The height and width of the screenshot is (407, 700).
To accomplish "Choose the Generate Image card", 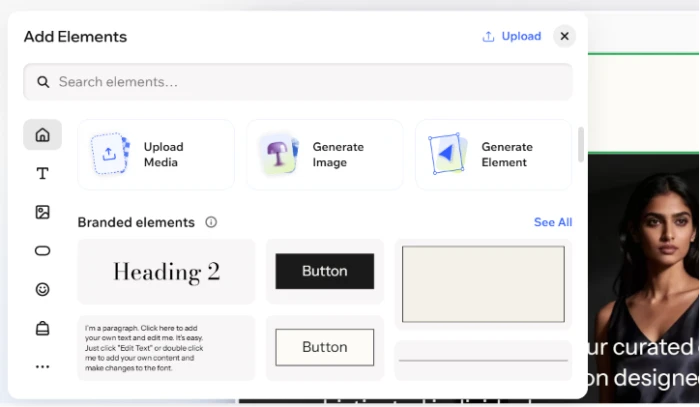I will click(325, 154).
